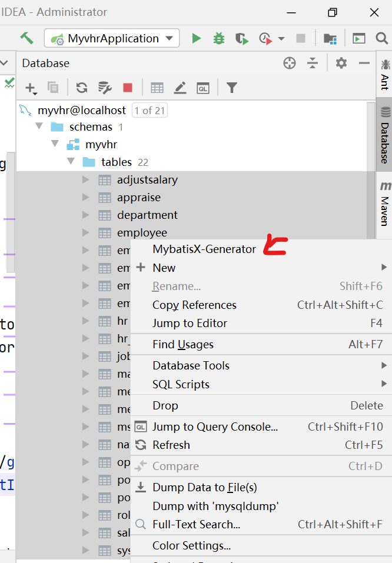
Task: Collapse the myvhr schema node
Action: point(55,144)
